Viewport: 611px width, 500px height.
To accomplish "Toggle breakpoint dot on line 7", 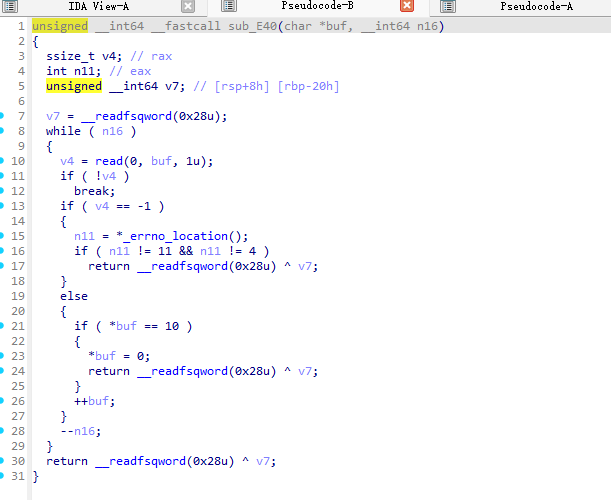I will [x=4, y=116].
